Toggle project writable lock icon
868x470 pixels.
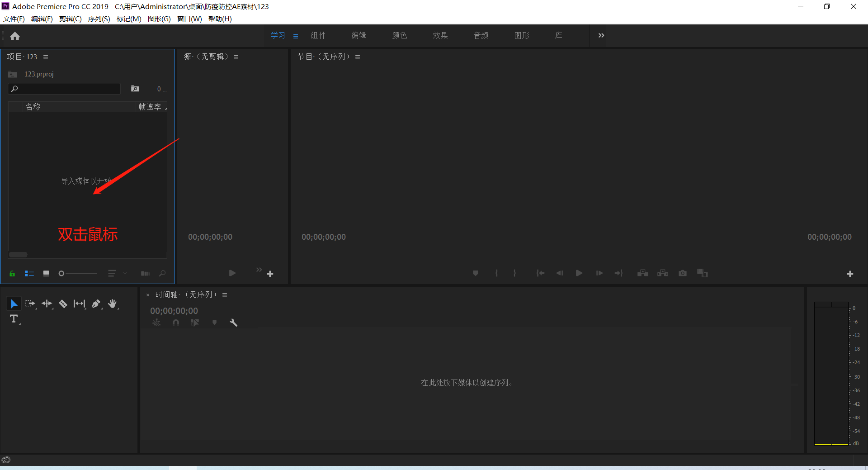click(x=12, y=273)
